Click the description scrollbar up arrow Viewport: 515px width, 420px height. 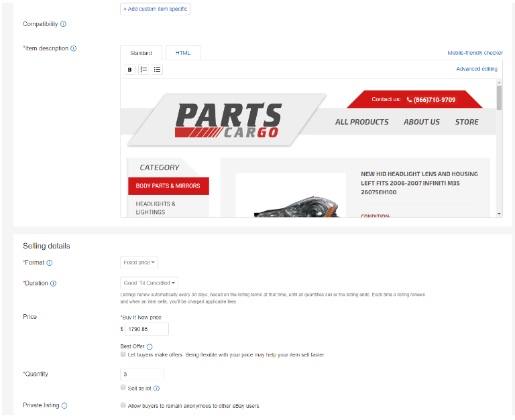499,82
